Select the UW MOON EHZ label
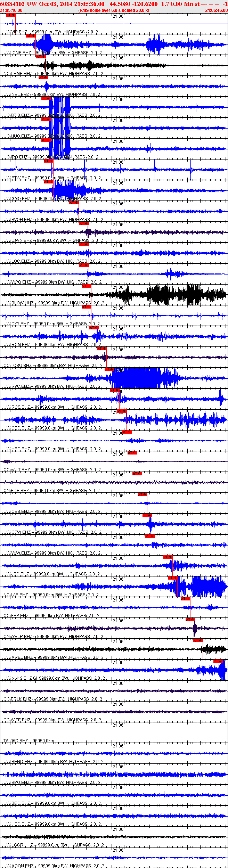The image size is (228, 868). click(x=54, y=866)
